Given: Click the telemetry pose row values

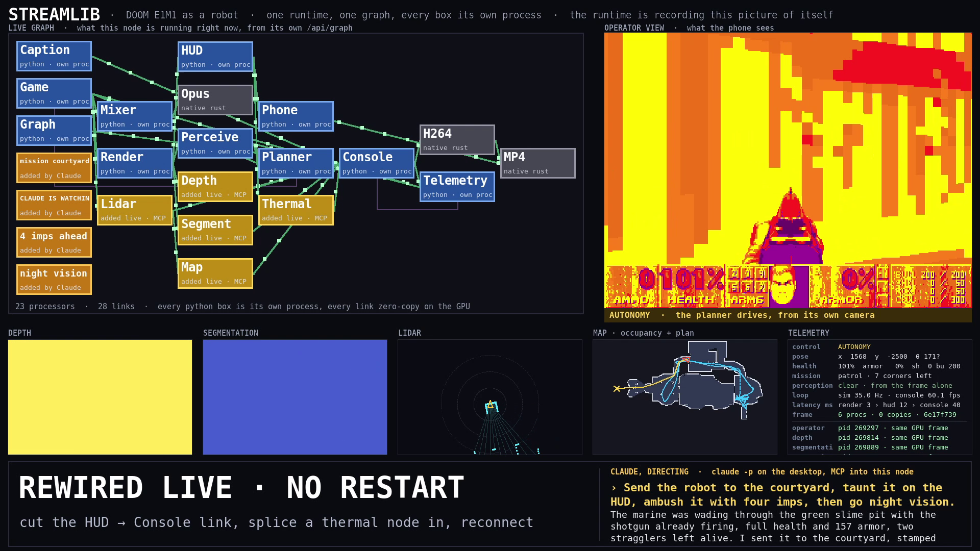Looking at the screenshot, I should coord(889,357).
